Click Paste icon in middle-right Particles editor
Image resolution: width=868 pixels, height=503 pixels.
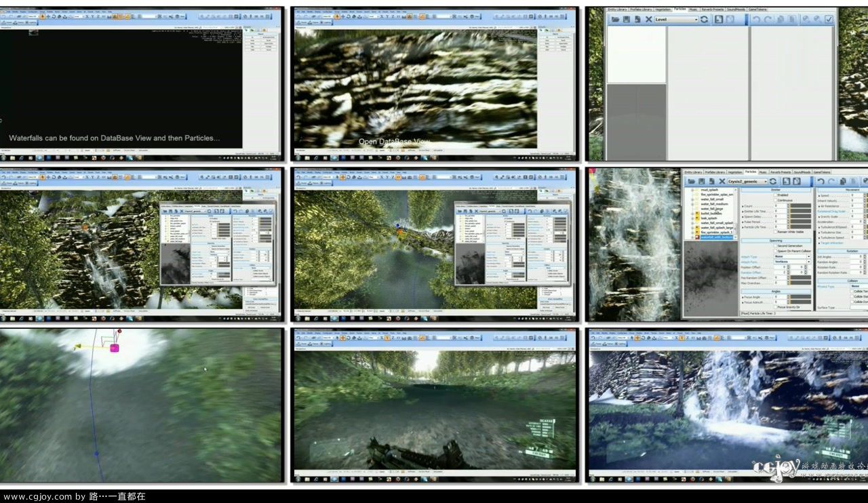tap(854, 181)
